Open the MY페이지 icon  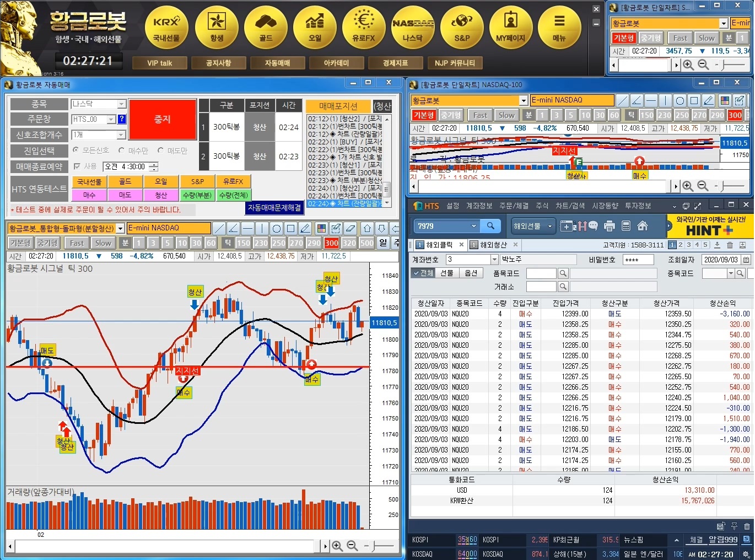[x=511, y=28]
